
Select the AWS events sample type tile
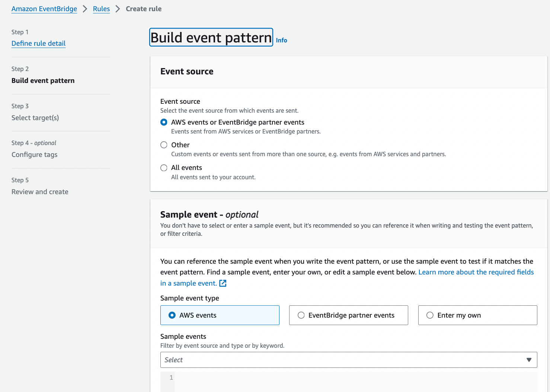coord(220,315)
